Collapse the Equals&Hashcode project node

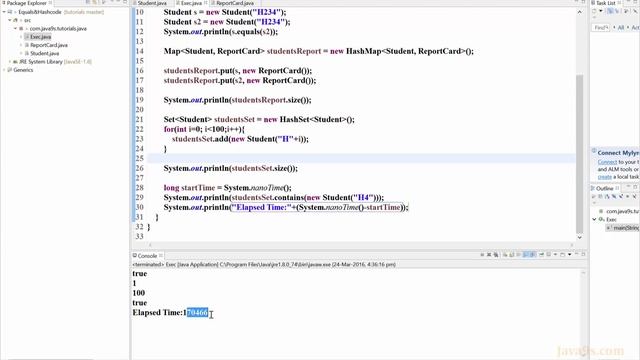coord(4,12)
